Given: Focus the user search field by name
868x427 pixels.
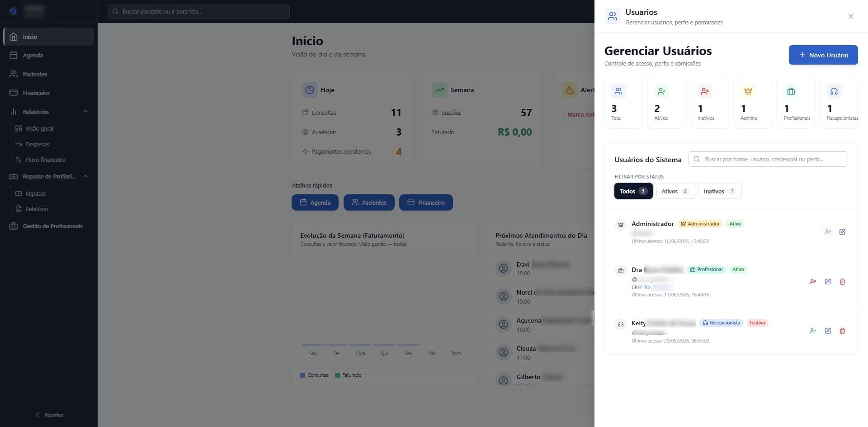Looking at the screenshot, I should (768, 159).
